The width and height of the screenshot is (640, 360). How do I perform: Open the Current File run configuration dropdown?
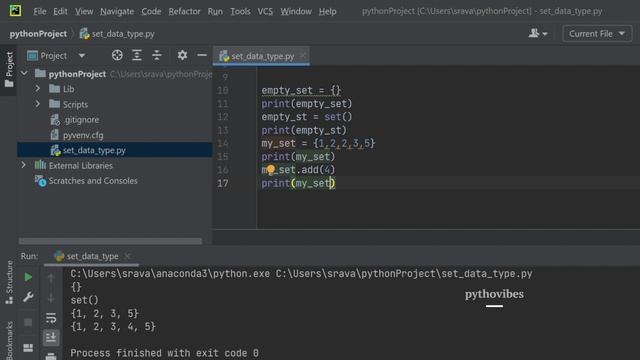click(x=597, y=33)
